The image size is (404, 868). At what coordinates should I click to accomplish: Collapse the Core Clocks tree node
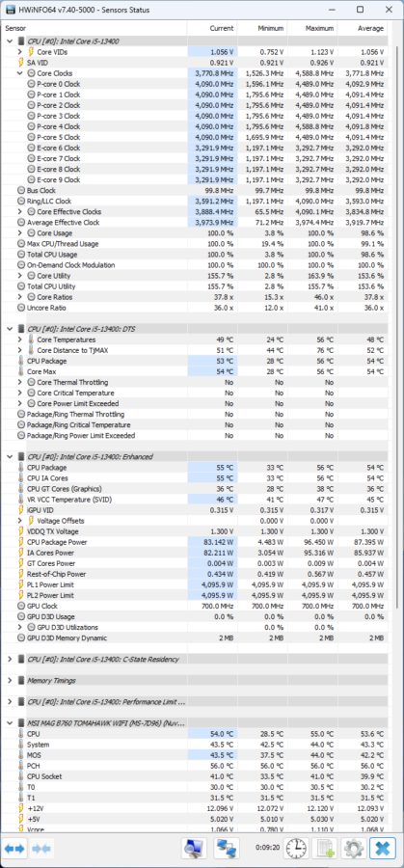click(20, 73)
